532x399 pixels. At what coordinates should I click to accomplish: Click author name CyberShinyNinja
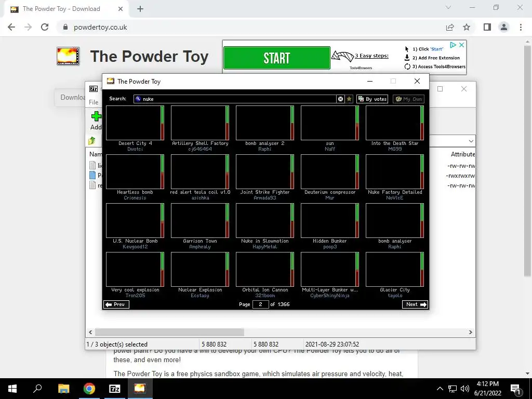coord(330,296)
